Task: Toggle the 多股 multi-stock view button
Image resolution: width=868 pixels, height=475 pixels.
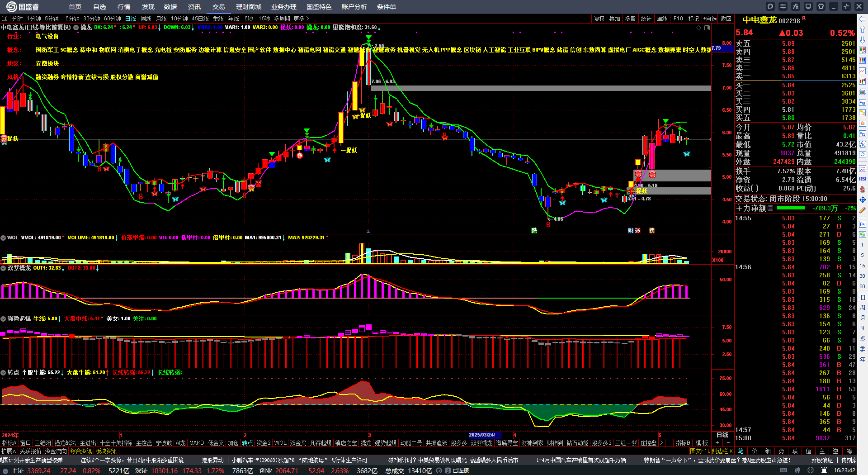Action: (x=631, y=19)
